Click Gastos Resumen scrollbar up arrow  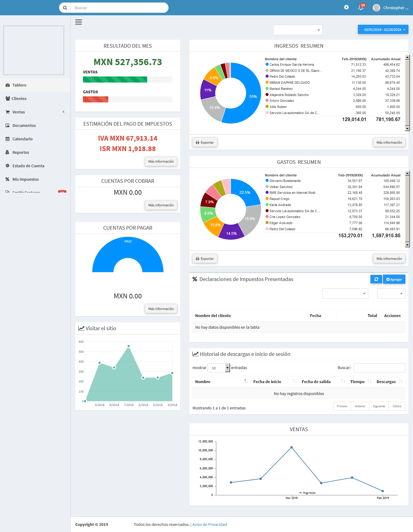407,174
